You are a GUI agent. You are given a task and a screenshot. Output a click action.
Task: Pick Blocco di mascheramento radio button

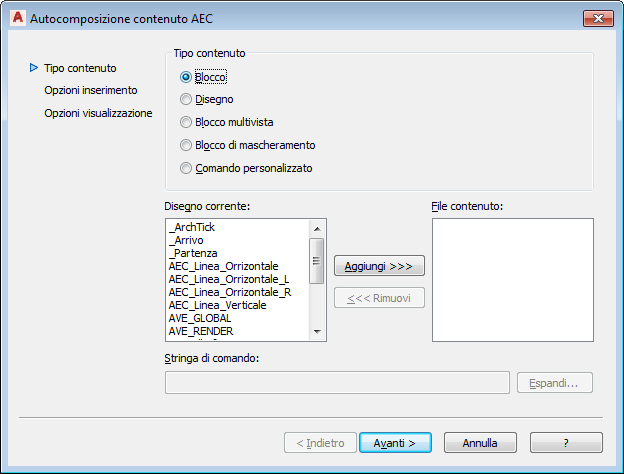185,145
